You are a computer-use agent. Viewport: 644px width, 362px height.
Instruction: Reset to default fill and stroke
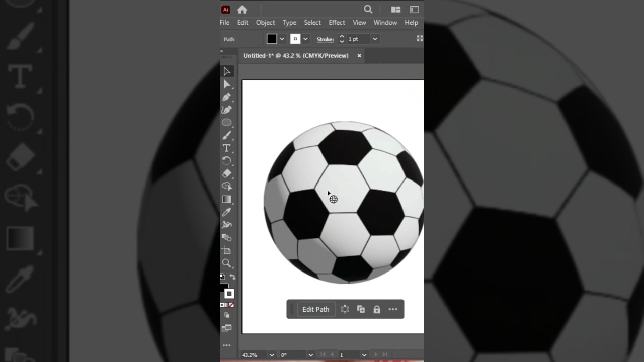coord(222,277)
